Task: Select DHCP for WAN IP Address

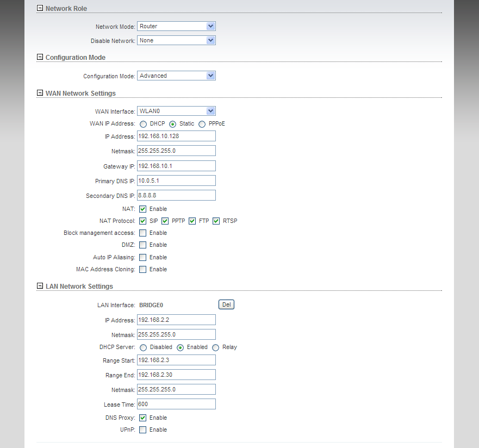Action: (x=143, y=124)
